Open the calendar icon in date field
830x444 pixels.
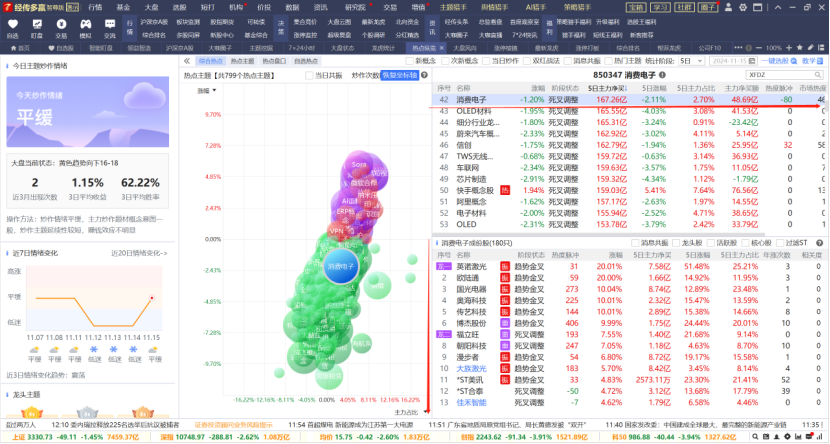tap(752, 61)
